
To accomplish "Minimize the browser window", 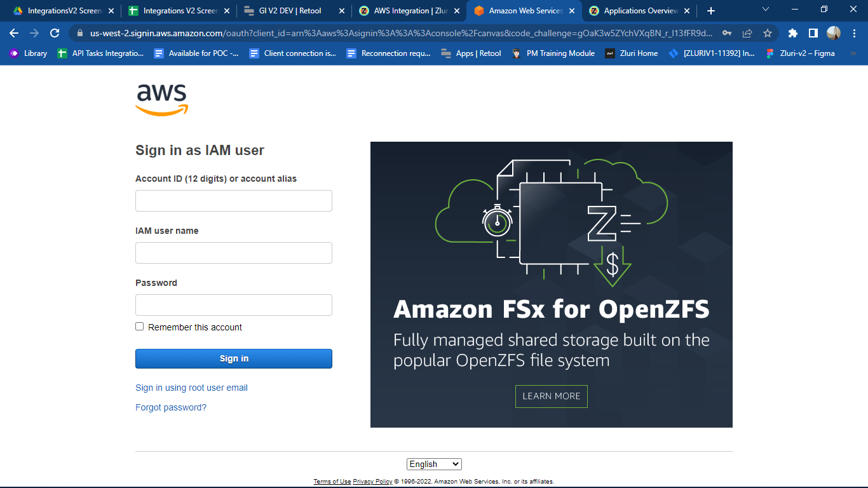I will point(794,10).
